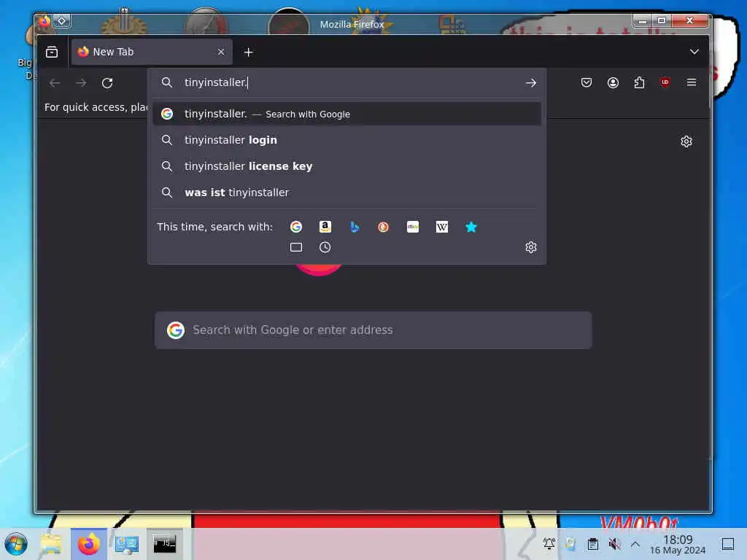Open Firefox View recent browsing icon
This screenshot has width=747, height=560.
pyautogui.click(x=52, y=52)
